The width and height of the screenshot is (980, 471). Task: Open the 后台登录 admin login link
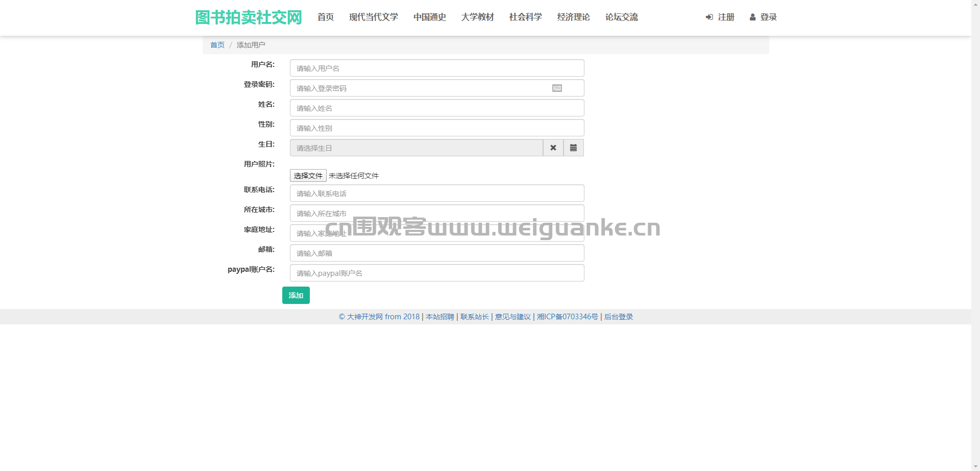[619, 317]
